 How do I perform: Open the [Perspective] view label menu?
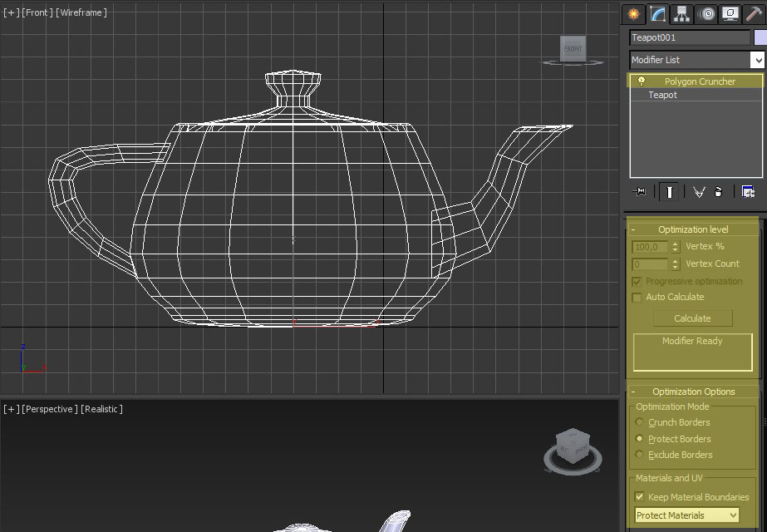(50, 409)
